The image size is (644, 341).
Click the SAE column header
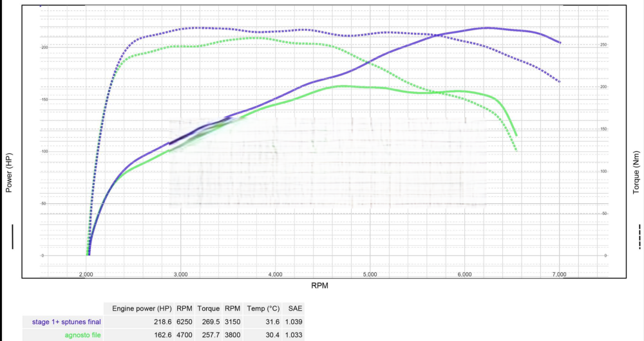[x=296, y=308]
